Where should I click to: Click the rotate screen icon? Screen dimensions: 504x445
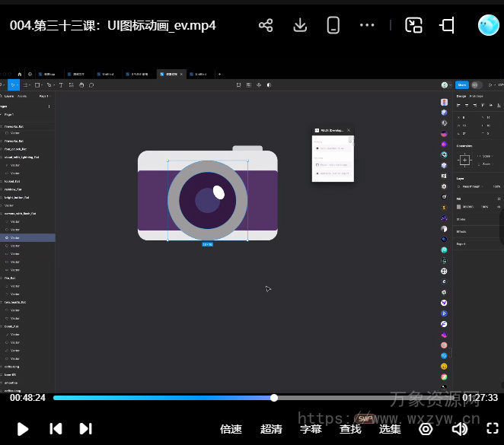[448, 26]
